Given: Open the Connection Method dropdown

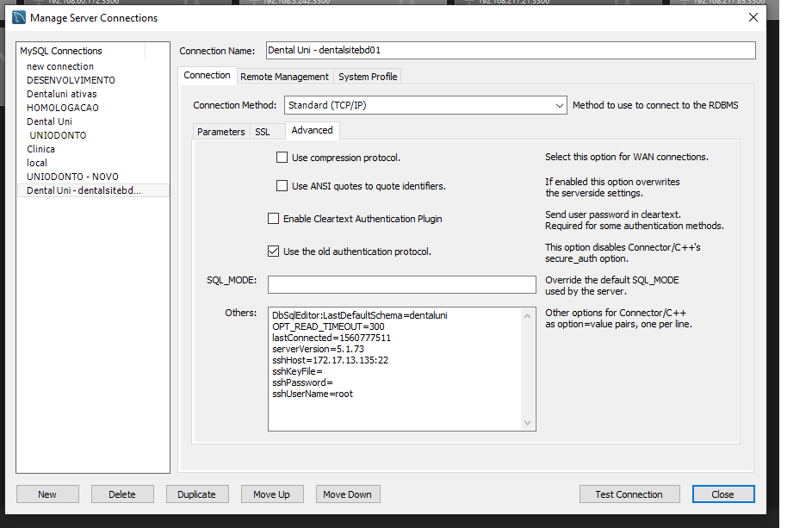Looking at the screenshot, I should click(425, 105).
